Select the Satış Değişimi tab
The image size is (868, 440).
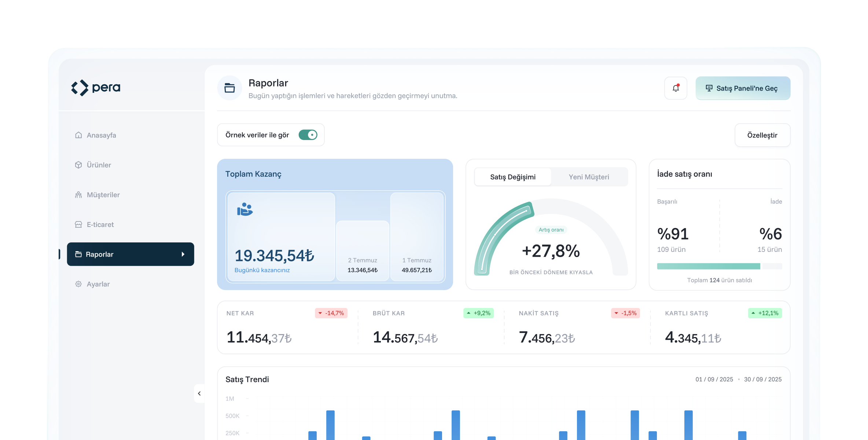[512, 177]
